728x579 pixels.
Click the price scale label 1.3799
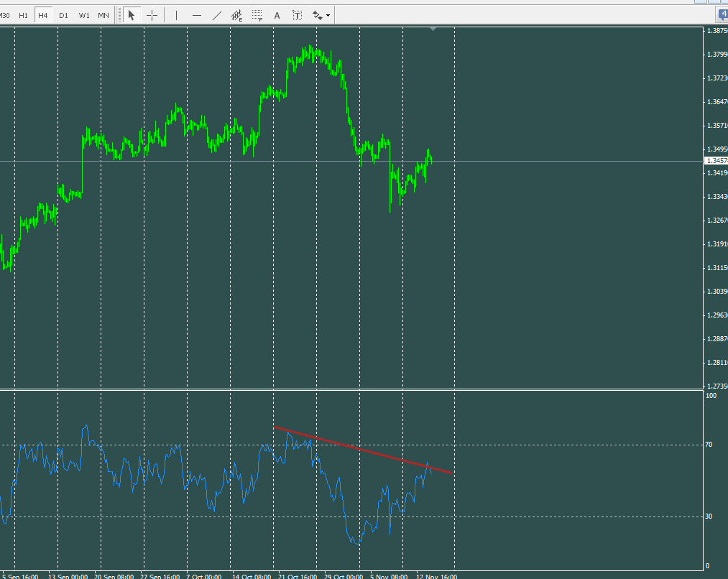(717, 55)
